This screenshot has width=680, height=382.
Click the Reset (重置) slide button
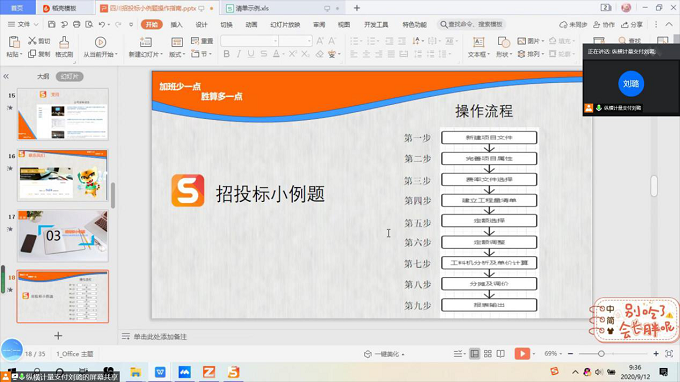[x=202, y=41]
